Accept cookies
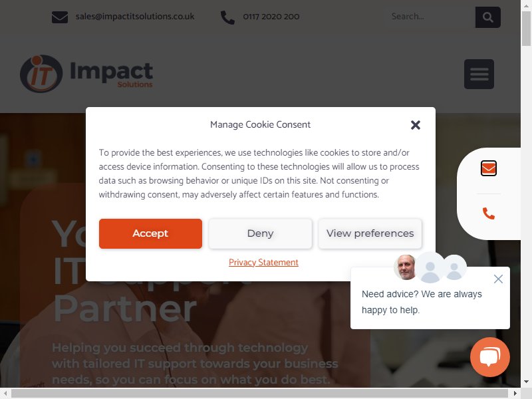This screenshot has width=532, height=399. point(150,233)
